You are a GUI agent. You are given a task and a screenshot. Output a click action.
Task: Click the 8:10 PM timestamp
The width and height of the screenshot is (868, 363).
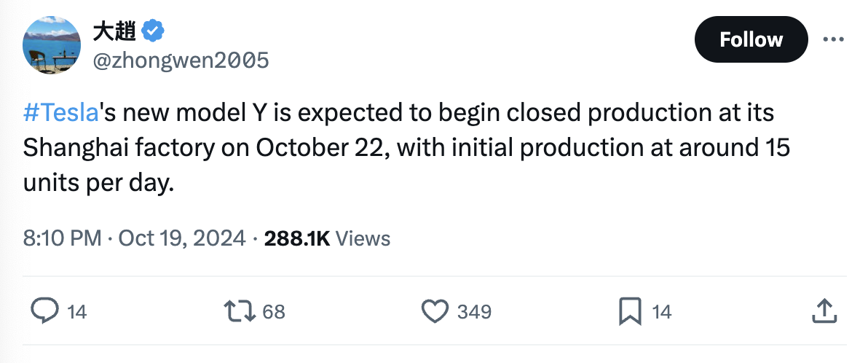61,238
